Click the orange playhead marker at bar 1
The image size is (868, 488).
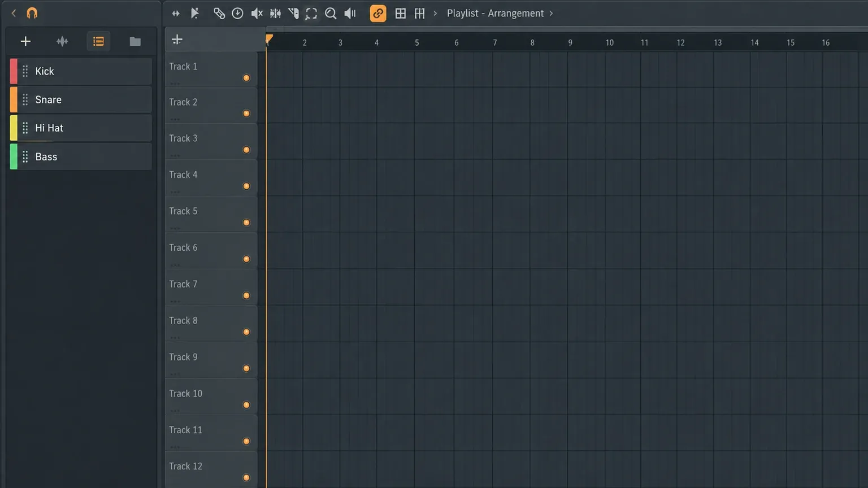[269, 39]
